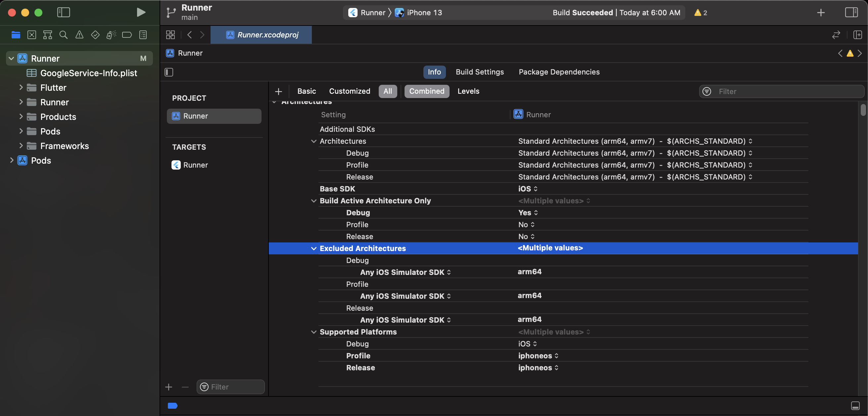Open Release Supported Platforms iphoneos dropdown

pos(538,368)
